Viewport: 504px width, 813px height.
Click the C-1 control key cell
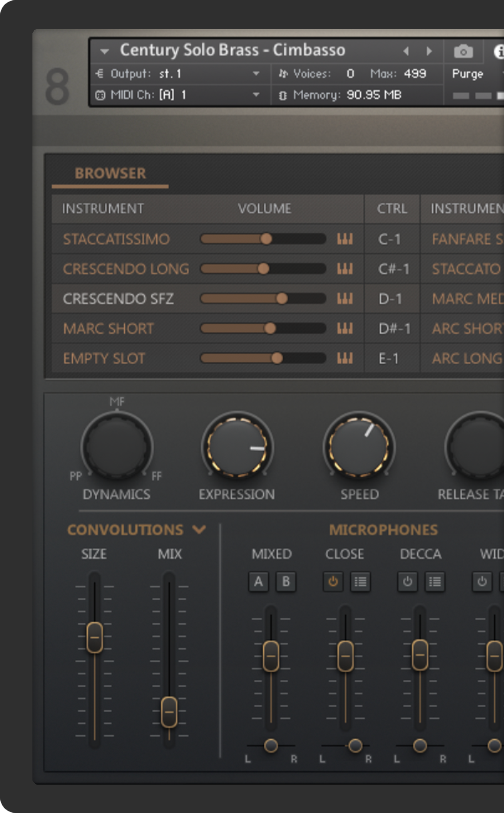coord(392,239)
